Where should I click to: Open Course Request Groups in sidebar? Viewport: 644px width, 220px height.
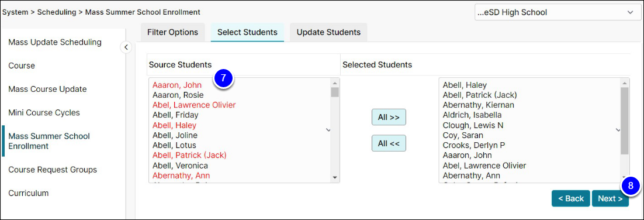pos(53,170)
